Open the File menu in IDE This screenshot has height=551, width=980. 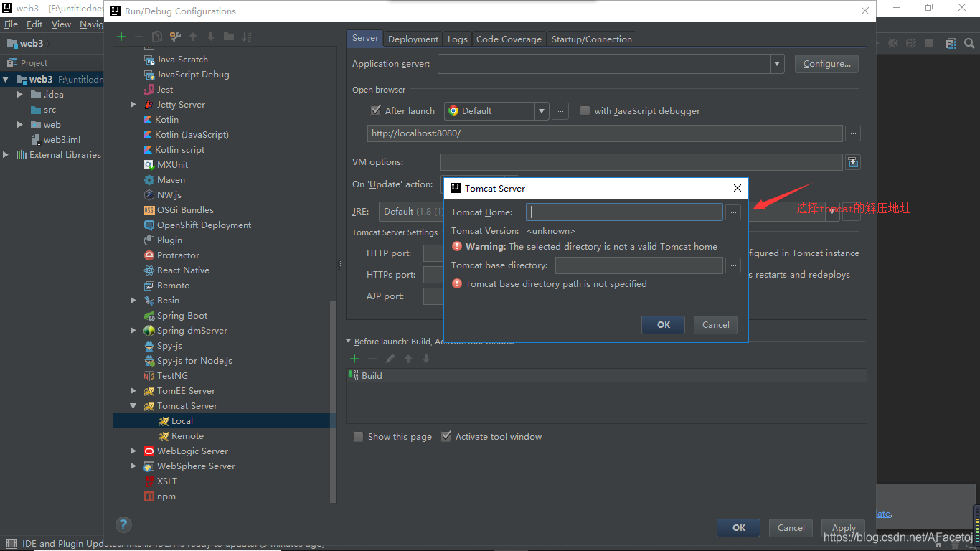11,24
